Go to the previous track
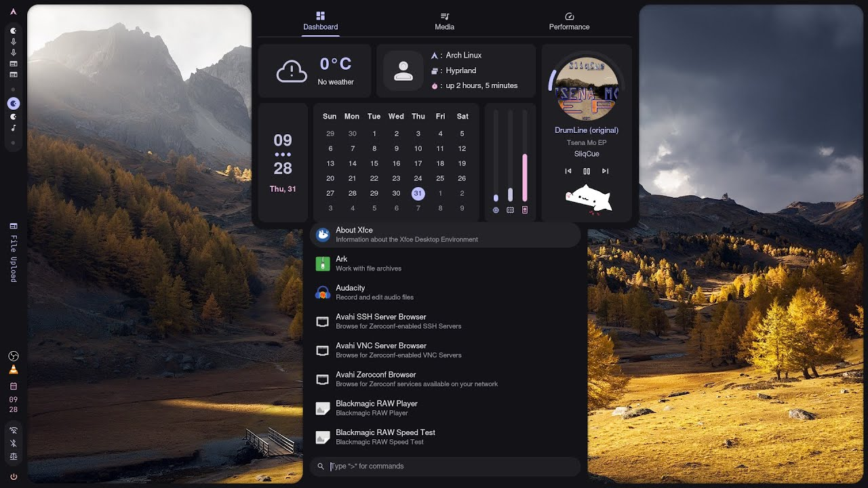The image size is (868, 488). [568, 171]
